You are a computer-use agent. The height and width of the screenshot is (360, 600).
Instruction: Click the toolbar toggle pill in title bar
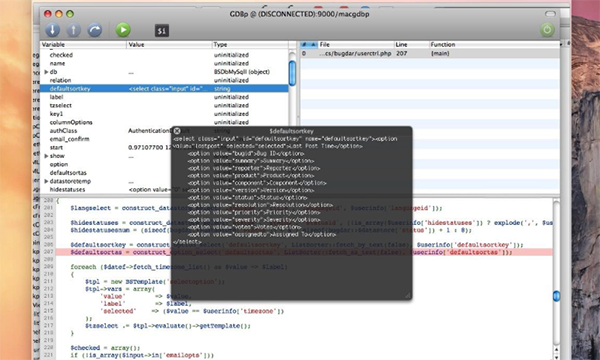(x=550, y=14)
